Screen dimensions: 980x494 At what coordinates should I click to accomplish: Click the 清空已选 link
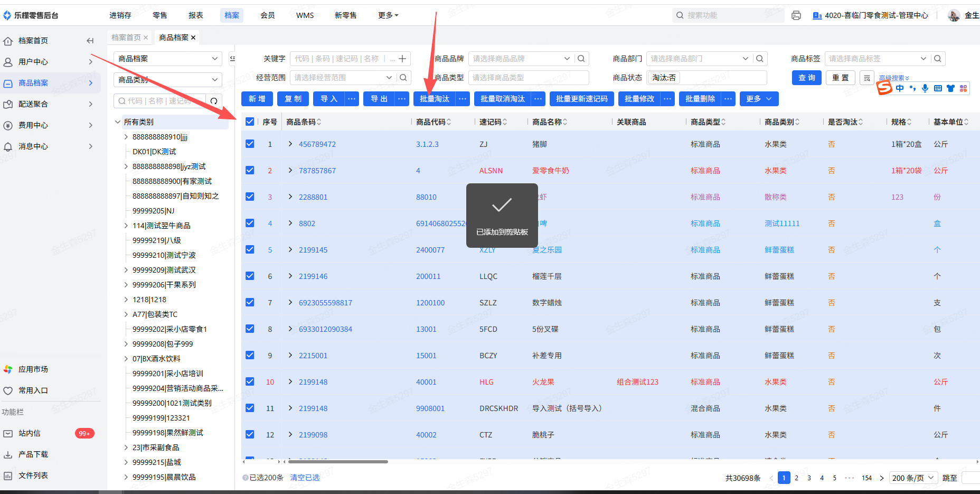pos(305,478)
